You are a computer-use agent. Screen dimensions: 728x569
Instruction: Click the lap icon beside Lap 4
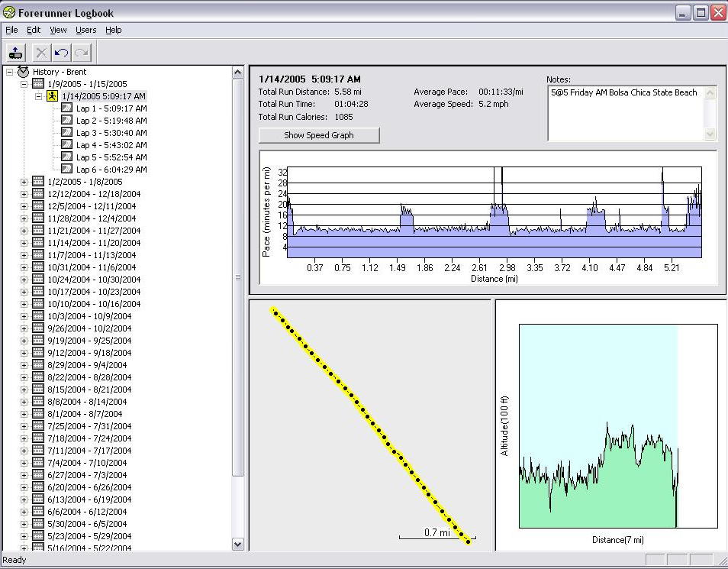pyautogui.click(x=67, y=145)
